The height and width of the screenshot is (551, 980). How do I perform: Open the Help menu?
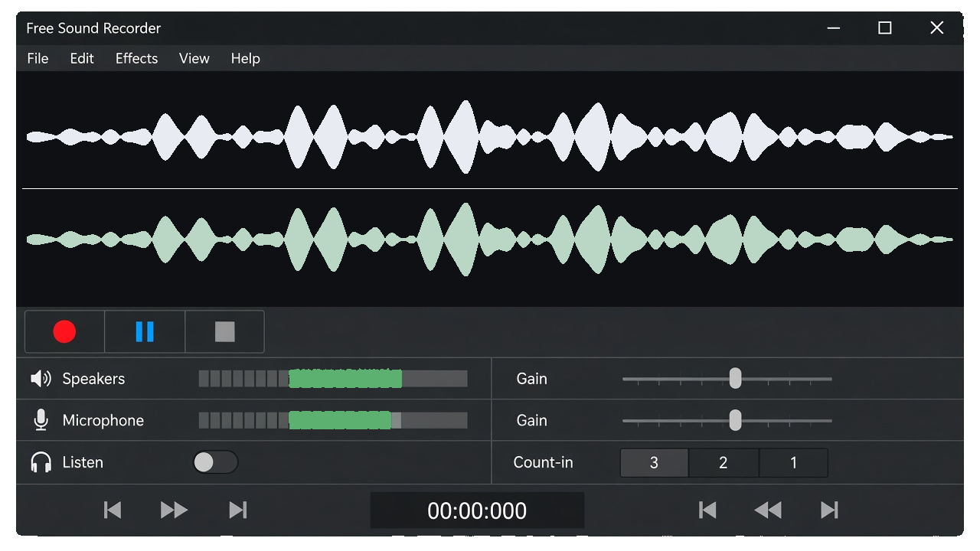246,58
